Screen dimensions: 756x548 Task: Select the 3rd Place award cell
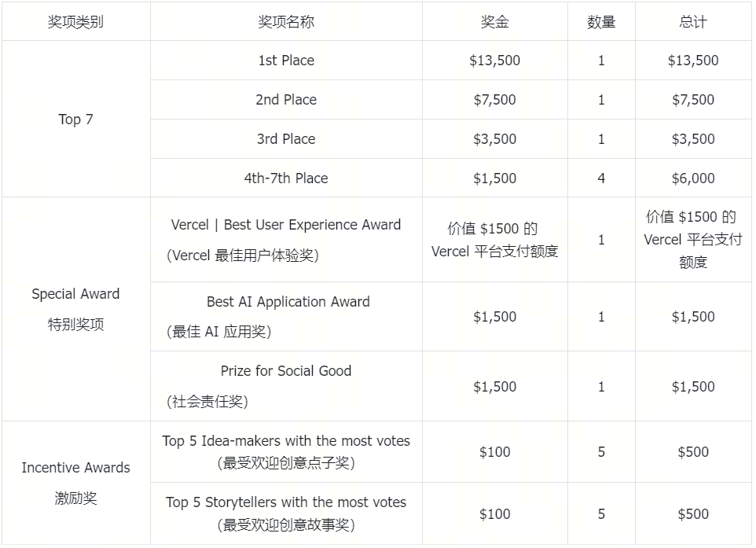click(286, 139)
